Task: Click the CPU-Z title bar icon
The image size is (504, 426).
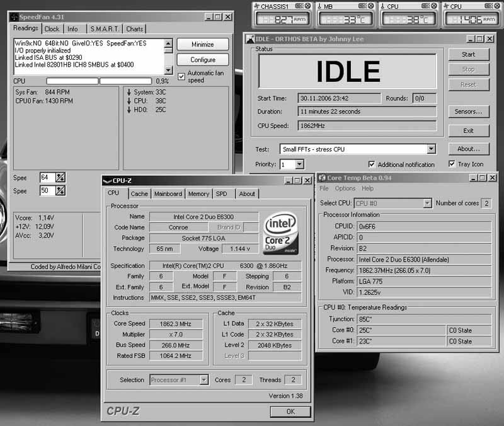Action: click(x=107, y=181)
